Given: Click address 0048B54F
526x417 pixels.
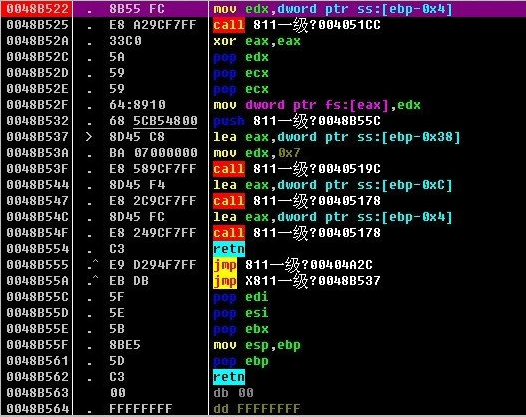Looking at the screenshot, I should pos(37,233).
